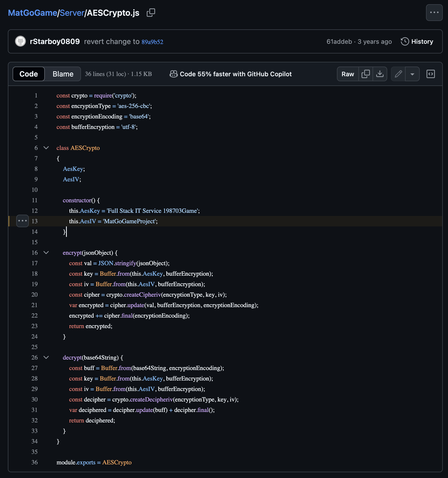Open the Raw file view
The image size is (448, 478).
347,74
